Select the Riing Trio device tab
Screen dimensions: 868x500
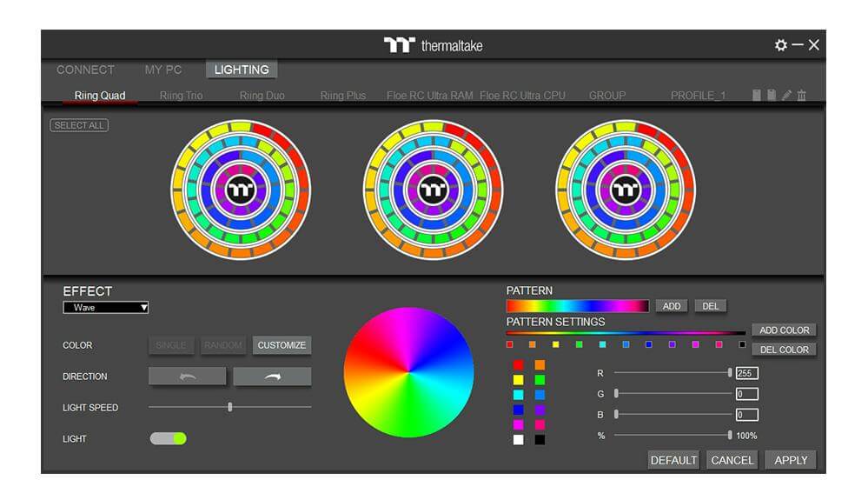tap(181, 96)
